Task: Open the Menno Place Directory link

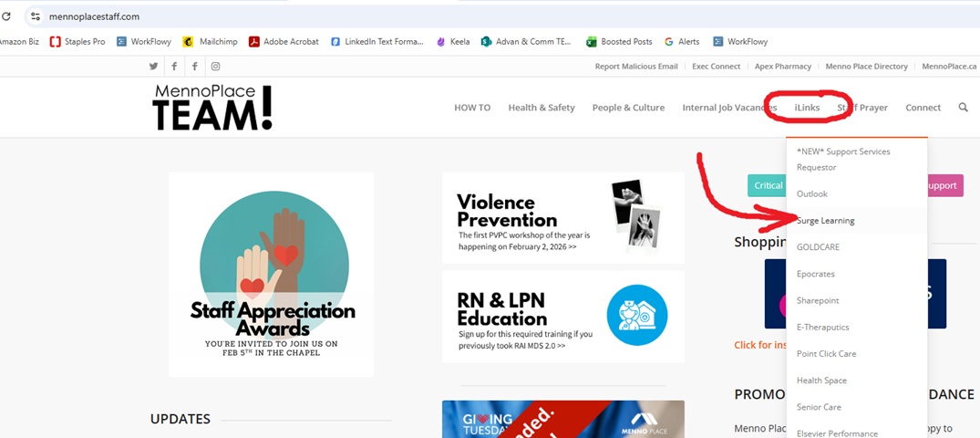Action: (x=866, y=67)
